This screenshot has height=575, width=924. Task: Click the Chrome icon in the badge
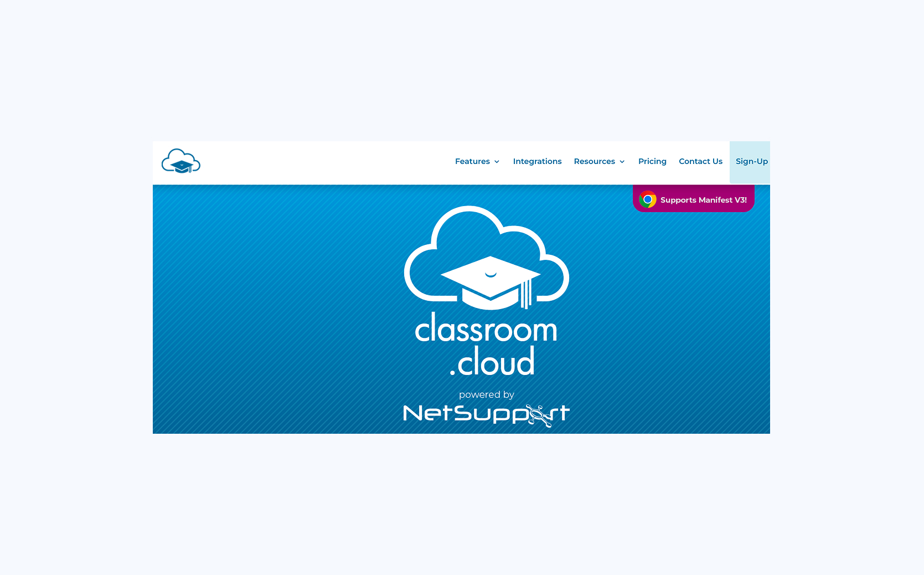pos(648,199)
